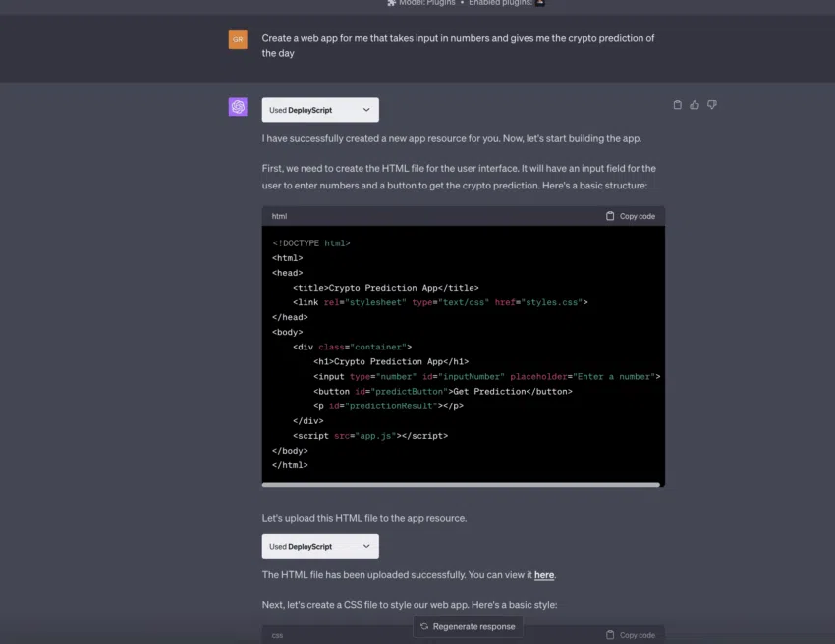Copy code of the css block
835x644 pixels.
click(631, 635)
